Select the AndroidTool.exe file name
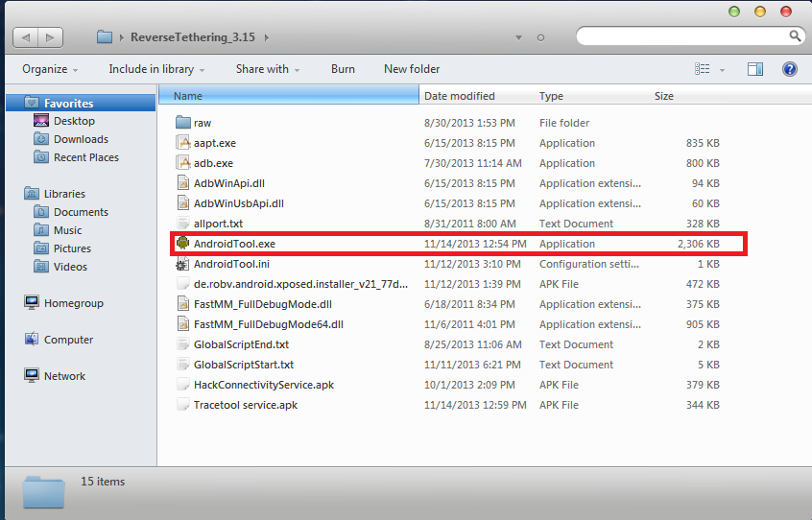Viewport: 812px width, 520px height. point(234,244)
